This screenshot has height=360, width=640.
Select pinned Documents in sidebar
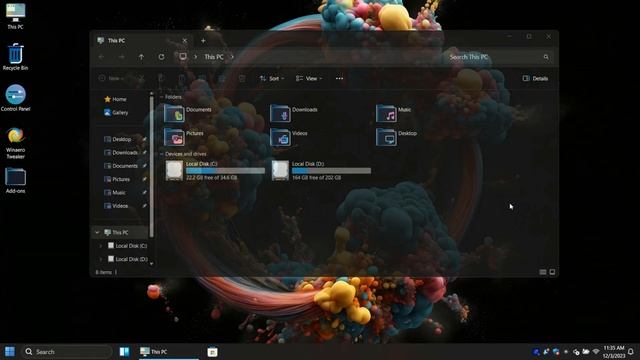coord(122,166)
